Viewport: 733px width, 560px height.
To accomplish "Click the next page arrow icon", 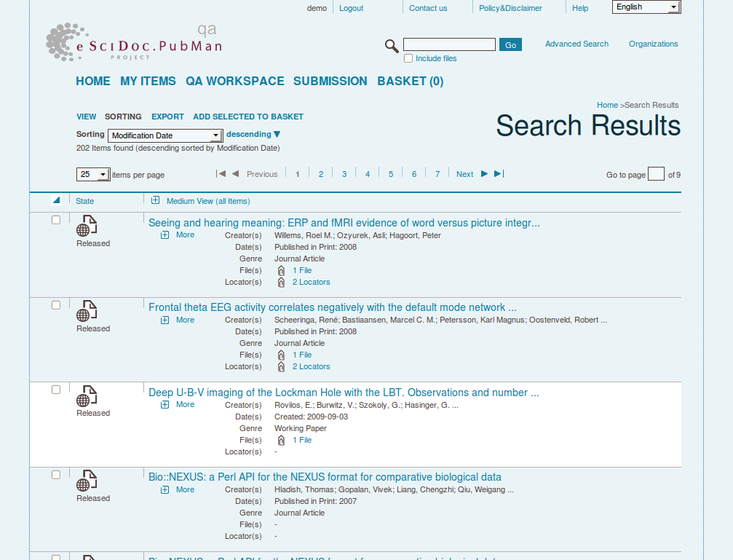I will (x=485, y=174).
